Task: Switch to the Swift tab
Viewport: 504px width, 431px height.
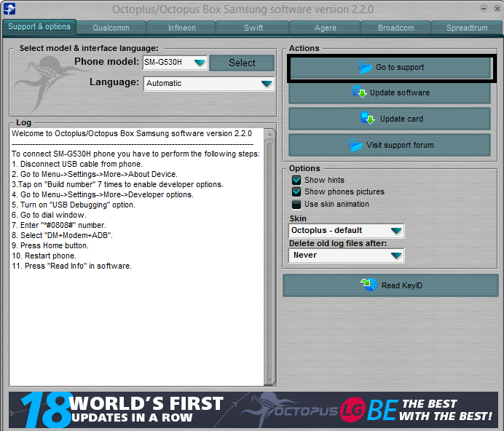Action: pos(253,28)
